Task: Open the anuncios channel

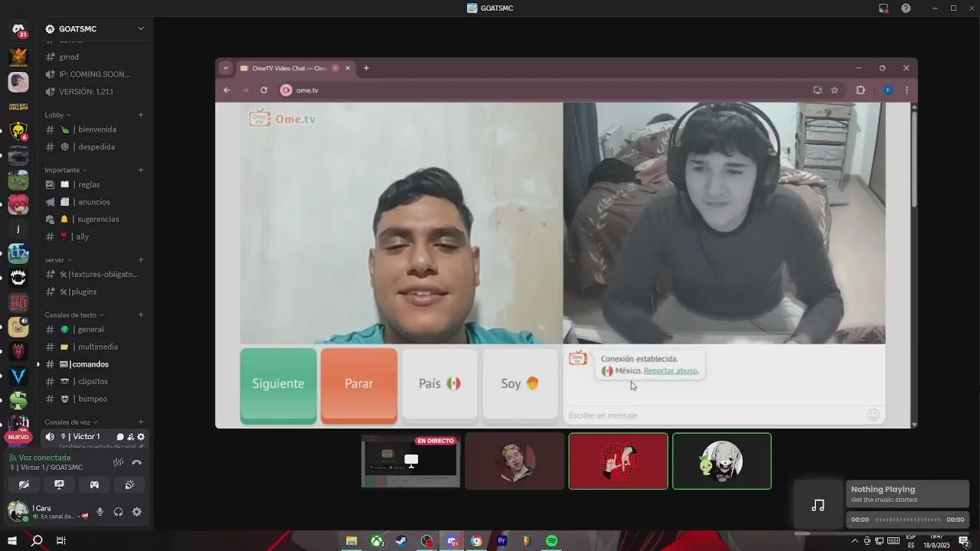Action: (x=95, y=202)
